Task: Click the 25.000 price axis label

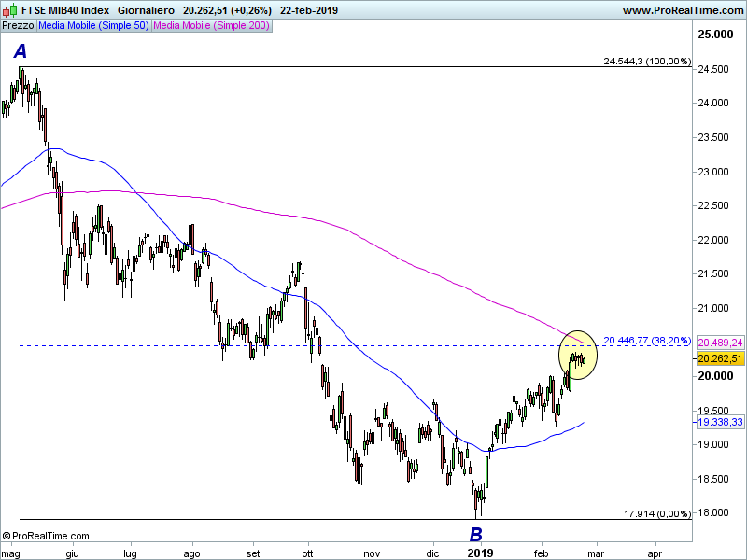Action: [x=715, y=35]
